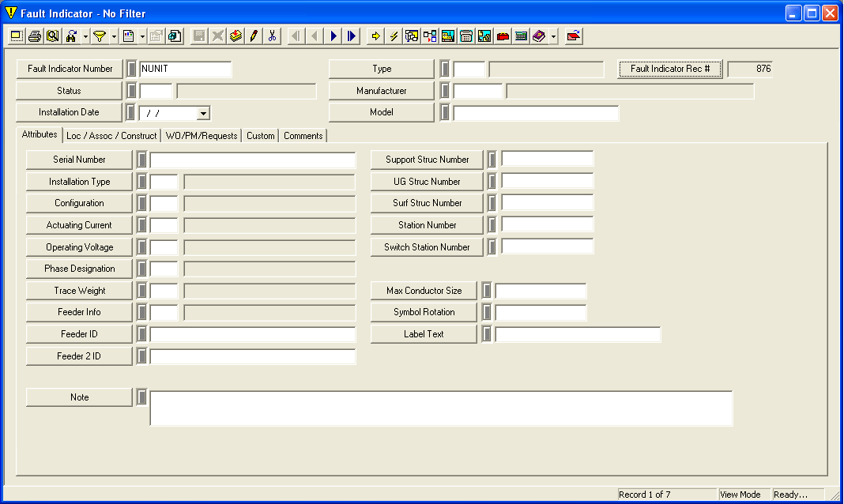Click the Max Conductor Size button
Viewport: 844px width, 504px height.
424,291
